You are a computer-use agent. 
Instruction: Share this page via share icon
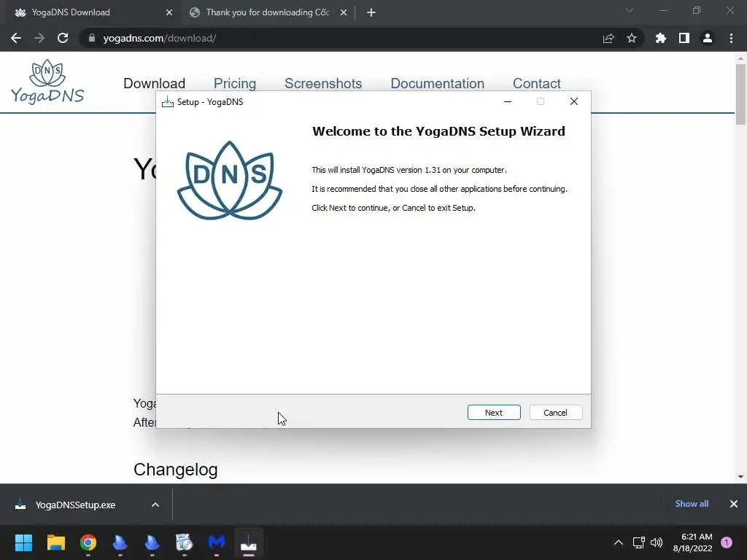coord(608,38)
